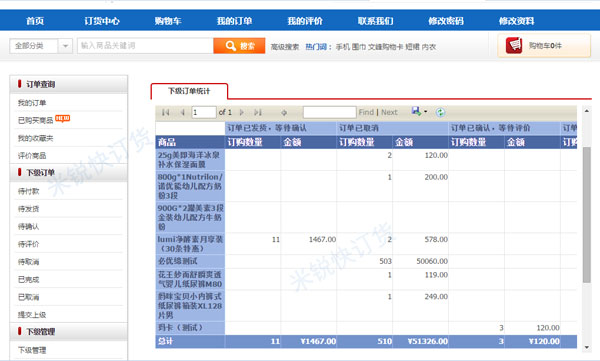
Task: Go to next report page
Action: [x=241, y=112]
